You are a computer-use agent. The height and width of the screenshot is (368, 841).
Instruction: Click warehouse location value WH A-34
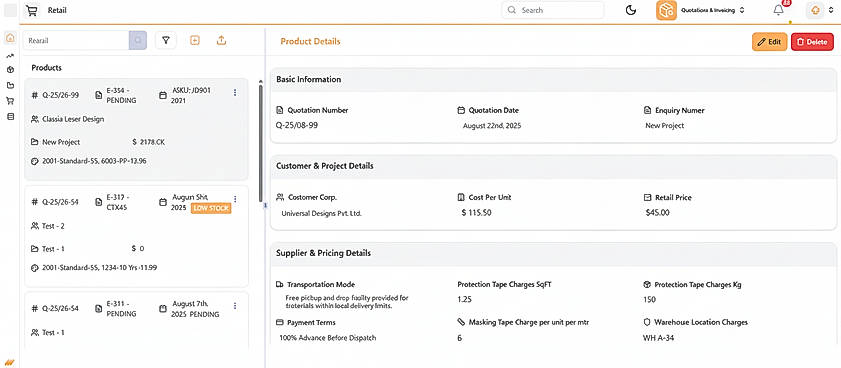tap(658, 338)
